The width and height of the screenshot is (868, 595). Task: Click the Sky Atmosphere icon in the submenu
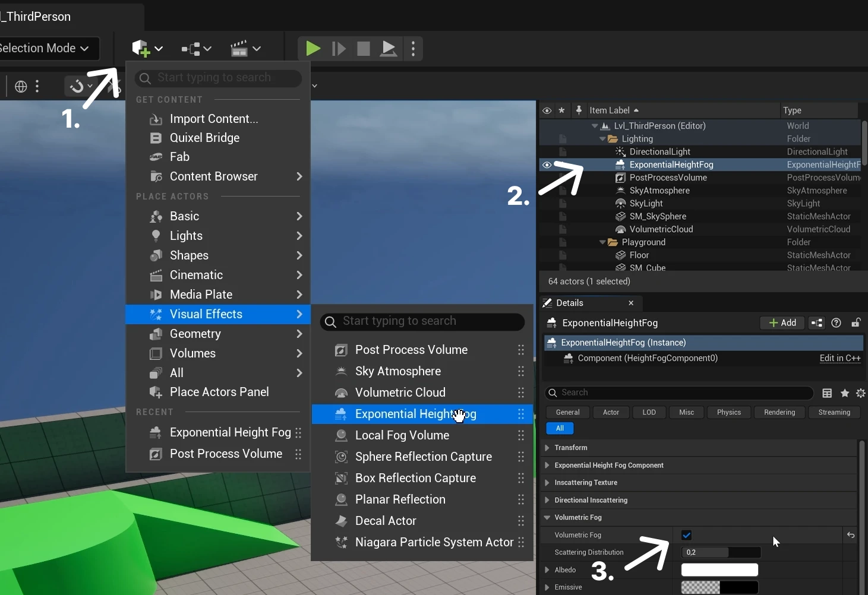[341, 372]
